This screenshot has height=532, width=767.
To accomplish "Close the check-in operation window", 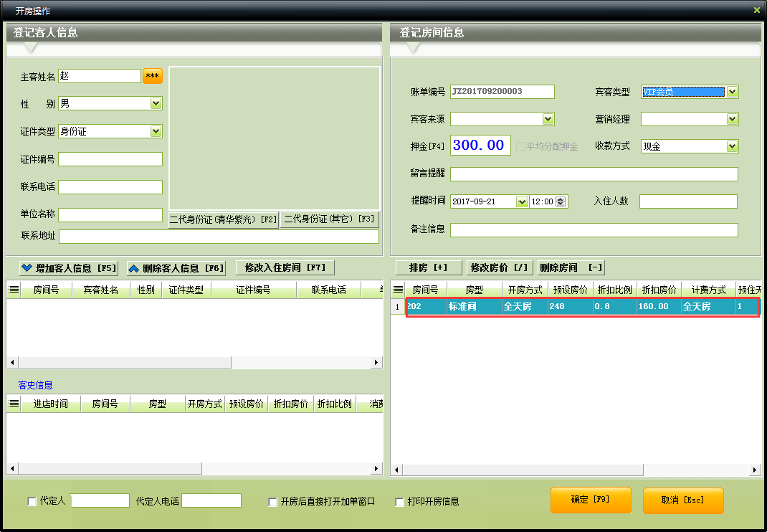I will [756, 10].
